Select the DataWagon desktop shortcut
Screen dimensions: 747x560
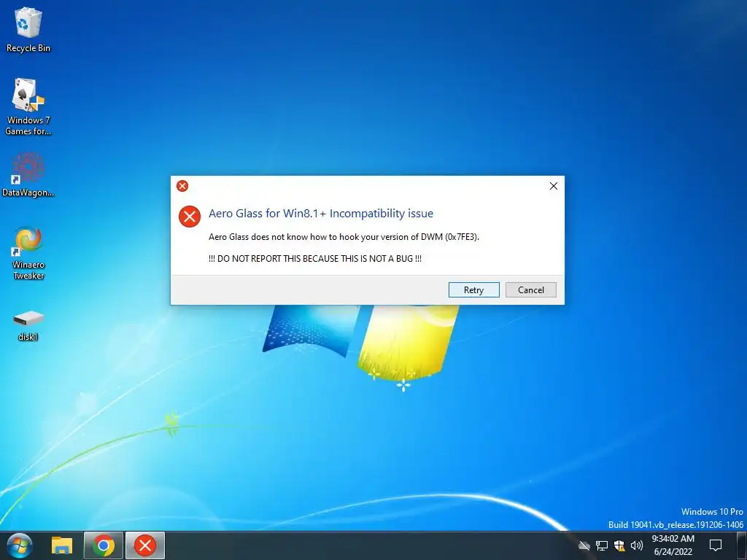[x=28, y=174]
